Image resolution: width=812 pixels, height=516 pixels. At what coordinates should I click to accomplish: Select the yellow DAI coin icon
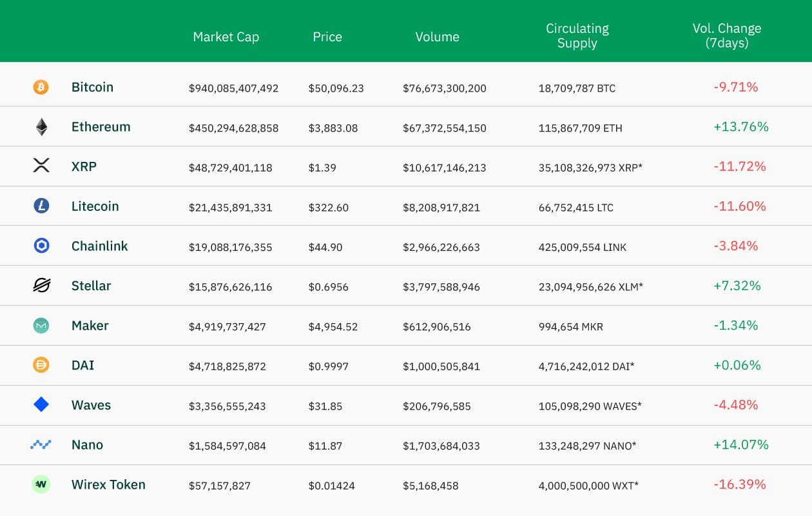click(41, 365)
